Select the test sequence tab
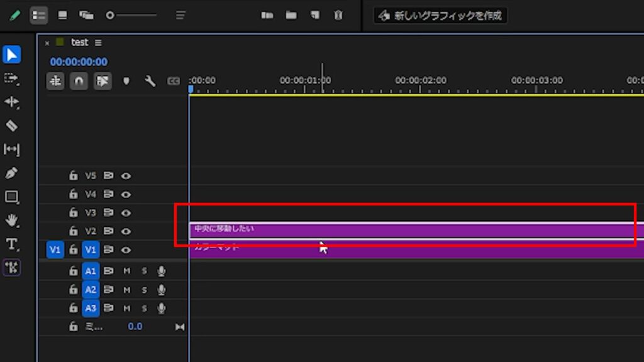This screenshot has height=362, width=644. coord(79,42)
